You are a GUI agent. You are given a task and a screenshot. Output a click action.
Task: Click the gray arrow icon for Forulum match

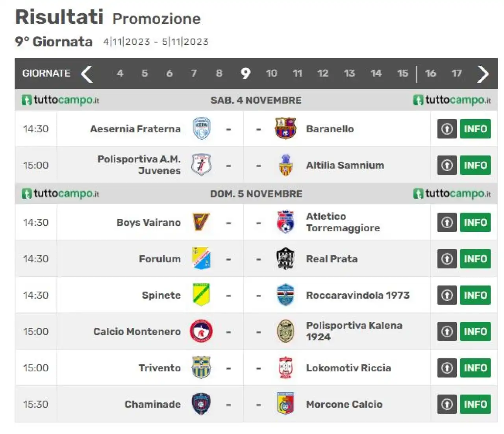447,259
